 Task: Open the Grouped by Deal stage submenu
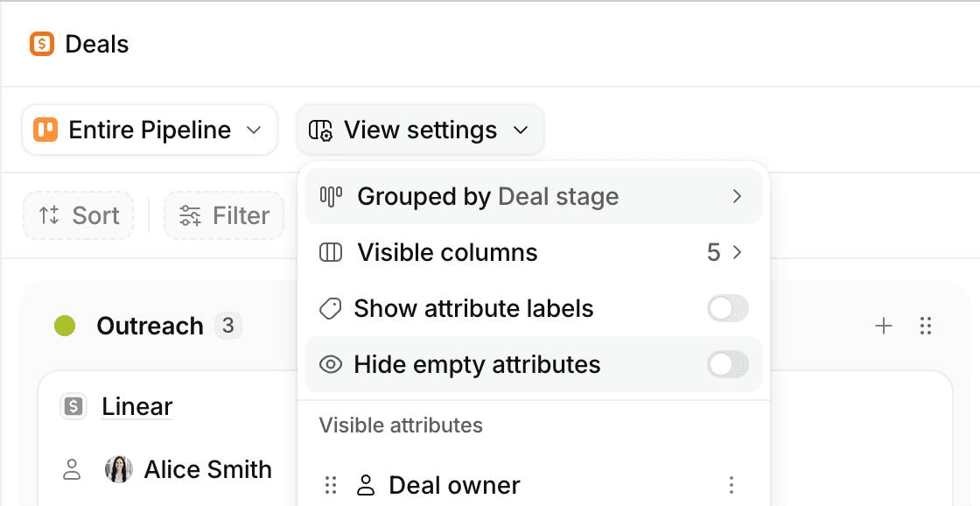click(x=533, y=196)
